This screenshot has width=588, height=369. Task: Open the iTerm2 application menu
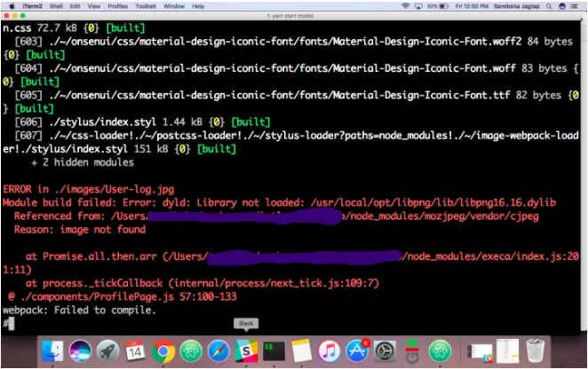pos(32,6)
